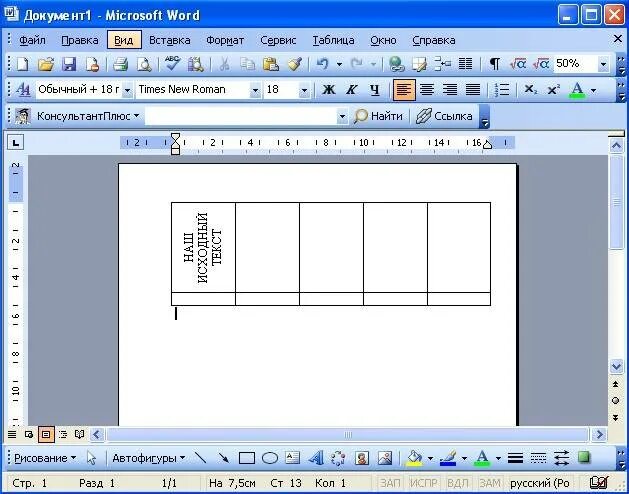Open undo history dropdown arrow
The image size is (629, 494).
339,64
